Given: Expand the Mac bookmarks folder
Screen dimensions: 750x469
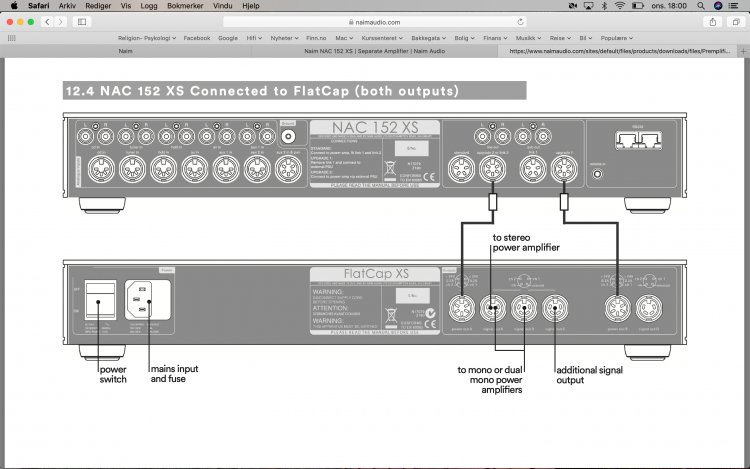Looking at the screenshot, I should pyautogui.click(x=344, y=38).
